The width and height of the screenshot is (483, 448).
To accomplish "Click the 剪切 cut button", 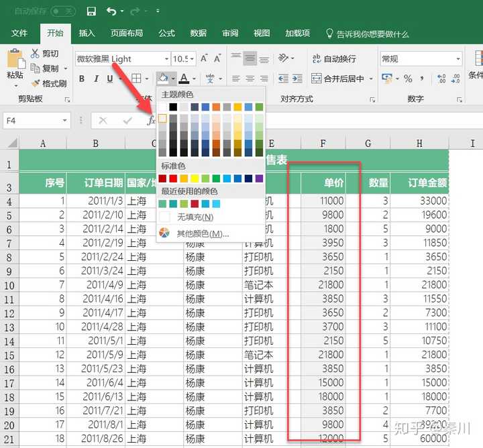I will 45,54.
